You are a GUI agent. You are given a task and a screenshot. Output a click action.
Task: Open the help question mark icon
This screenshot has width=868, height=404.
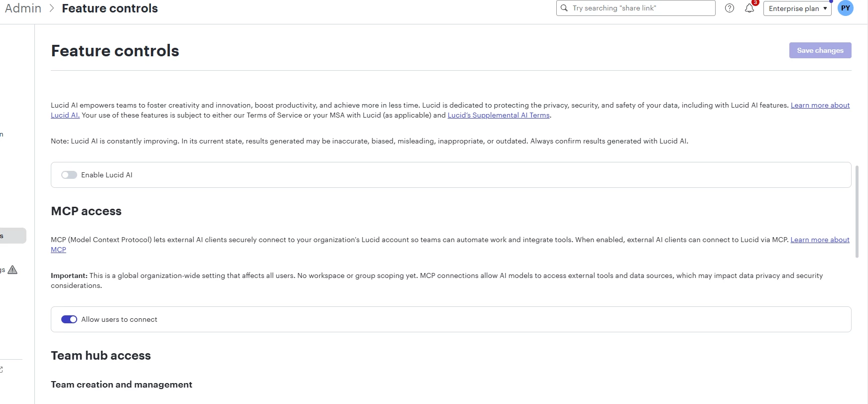(x=730, y=8)
